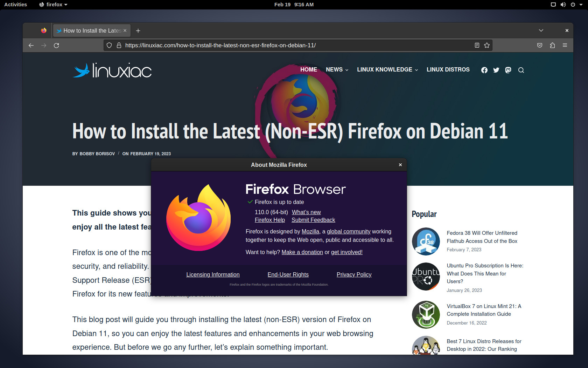Open linuxiac Twitter icon
This screenshot has width=588, height=368.
tap(496, 70)
